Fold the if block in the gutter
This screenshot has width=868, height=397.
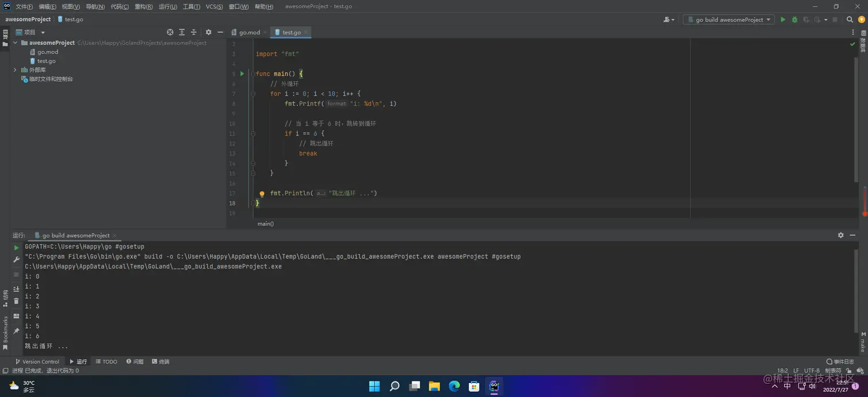coord(253,134)
